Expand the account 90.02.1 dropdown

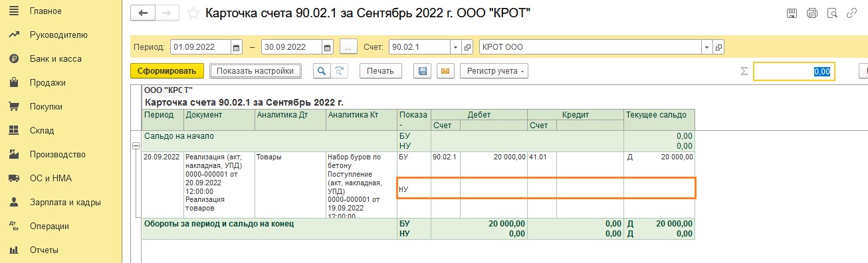(x=455, y=48)
